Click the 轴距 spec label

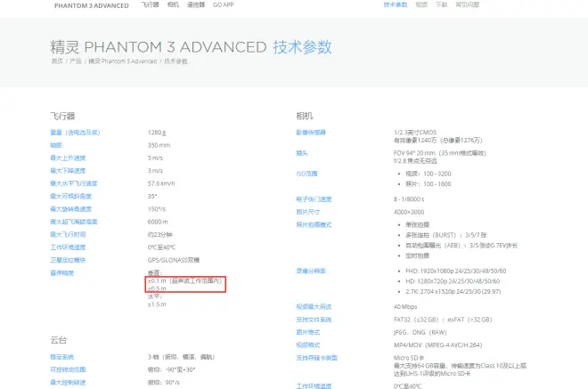(x=56, y=145)
